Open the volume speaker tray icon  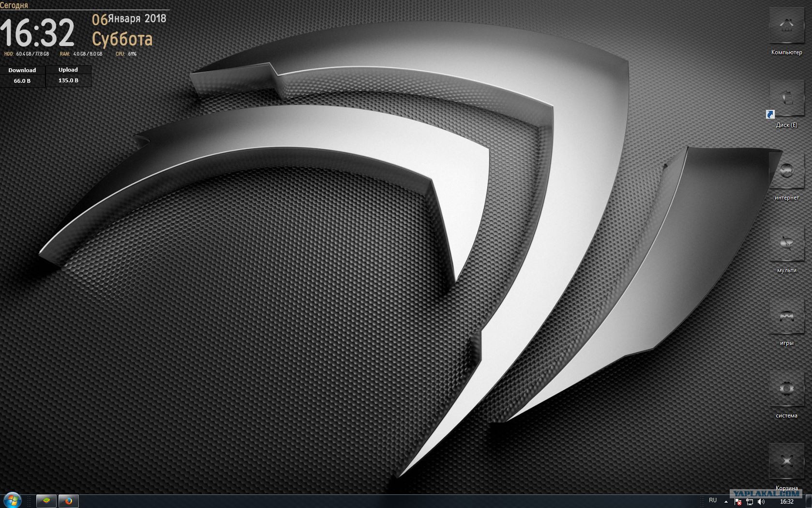point(762,502)
